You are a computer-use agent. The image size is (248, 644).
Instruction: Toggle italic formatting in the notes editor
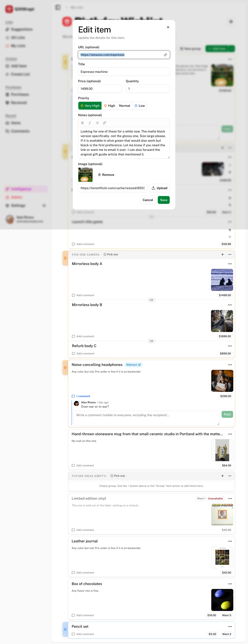[90, 123]
